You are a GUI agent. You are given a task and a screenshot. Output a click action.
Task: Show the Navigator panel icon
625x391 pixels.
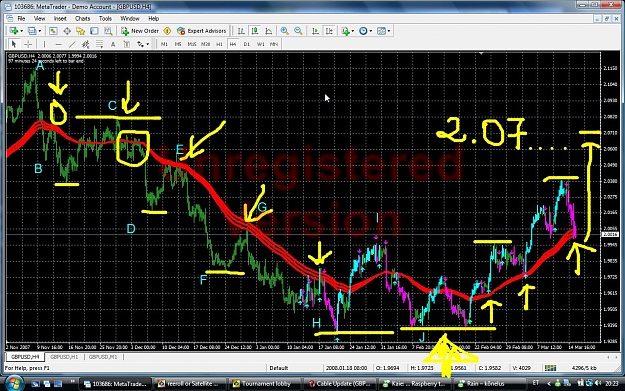pos(81,31)
